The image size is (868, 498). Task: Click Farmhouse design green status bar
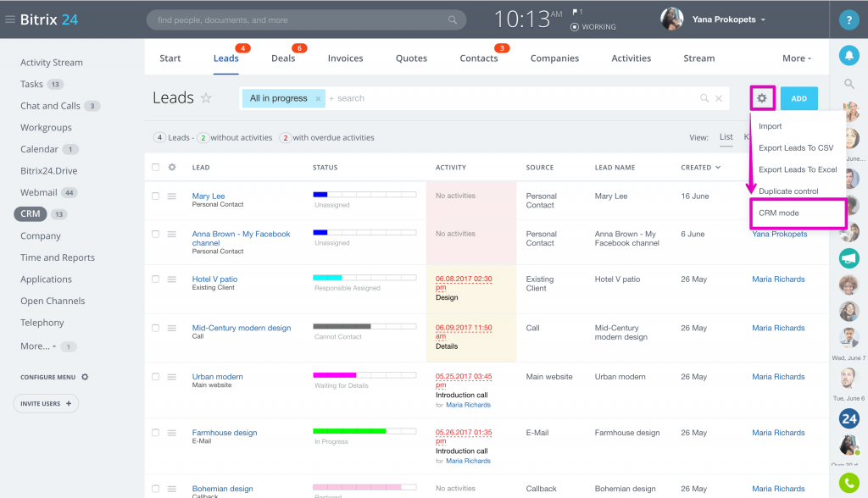pyautogui.click(x=364, y=431)
